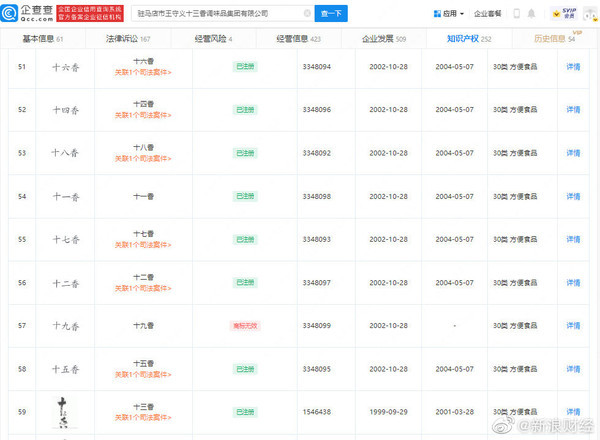Open related judicial case link under 十六香
Viewport: 600px width, 440px height.
click(x=143, y=72)
